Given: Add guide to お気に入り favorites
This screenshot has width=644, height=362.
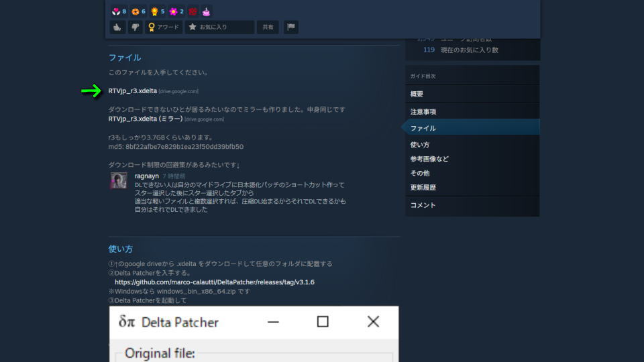Looking at the screenshot, I should point(219,27).
